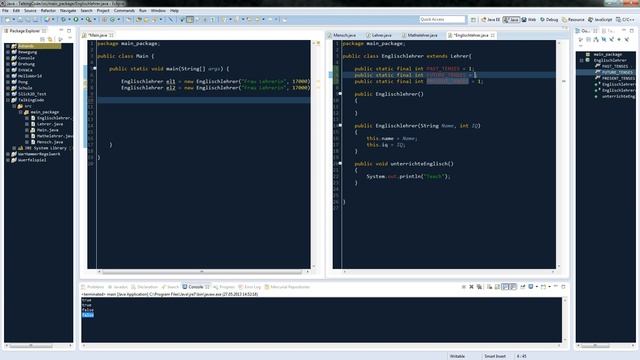Image resolution: width=640 pixels, height=360 pixels.
Task: Switch to the Java perspective
Action: click(x=511, y=20)
